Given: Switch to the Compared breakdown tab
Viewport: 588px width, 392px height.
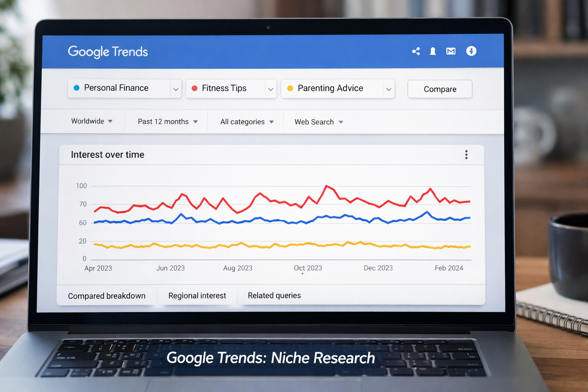Looking at the screenshot, I should click(x=107, y=296).
